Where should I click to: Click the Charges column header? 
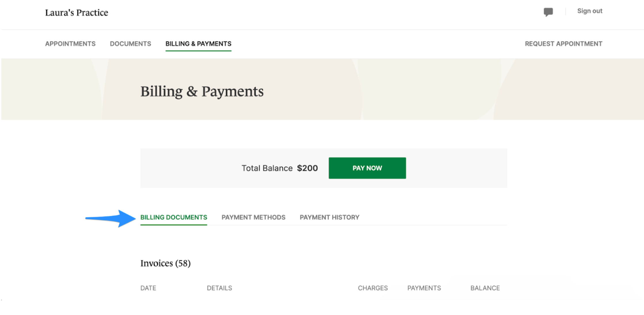373,288
